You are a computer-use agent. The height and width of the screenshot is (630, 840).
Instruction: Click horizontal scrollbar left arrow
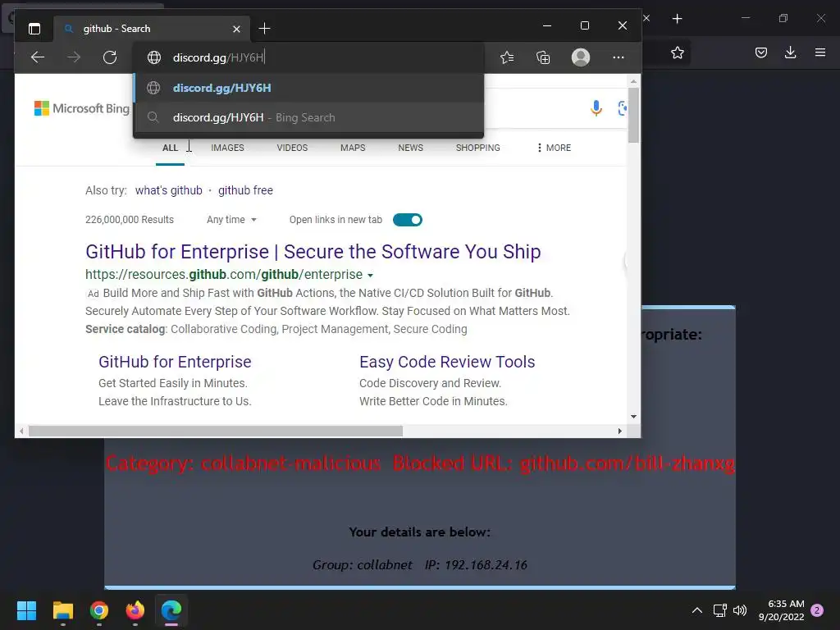pos(21,431)
